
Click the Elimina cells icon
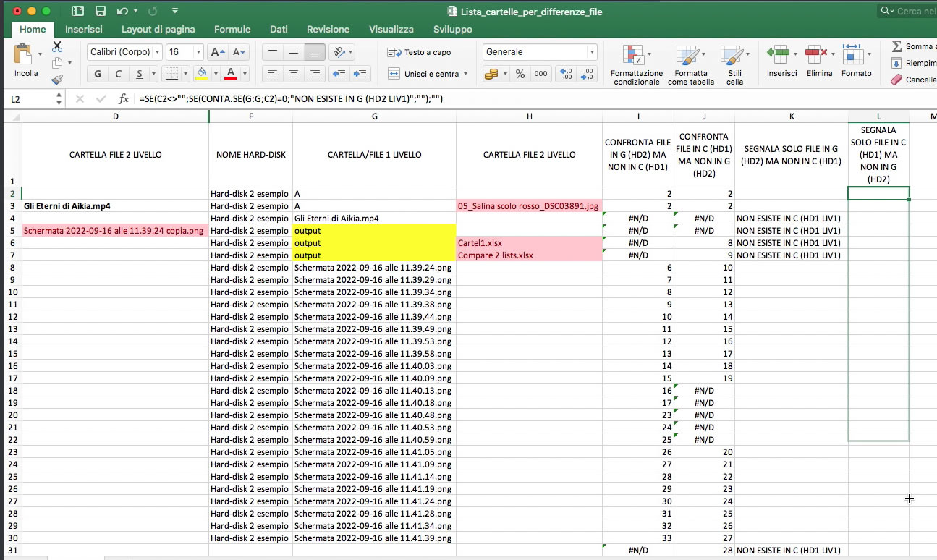coord(816,54)
